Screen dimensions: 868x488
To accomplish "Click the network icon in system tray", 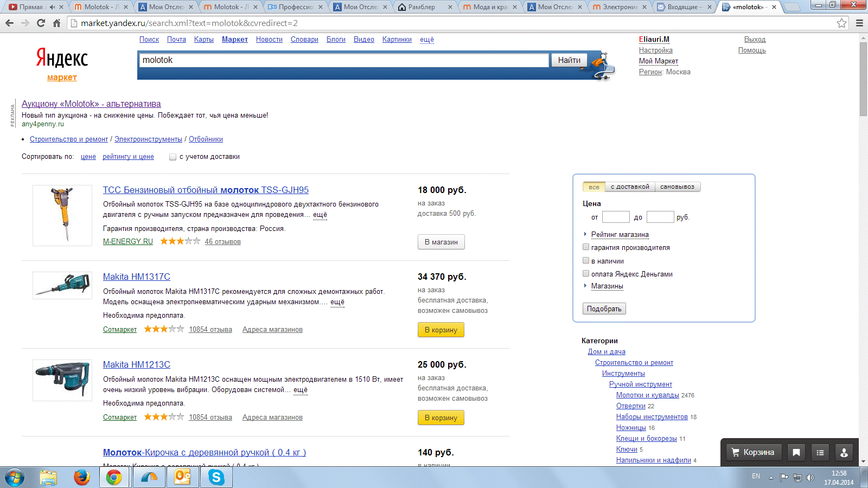I will 797,477.
